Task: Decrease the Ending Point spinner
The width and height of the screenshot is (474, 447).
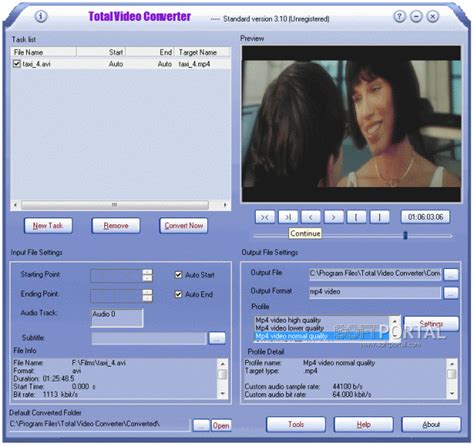Action: point(147,298)
